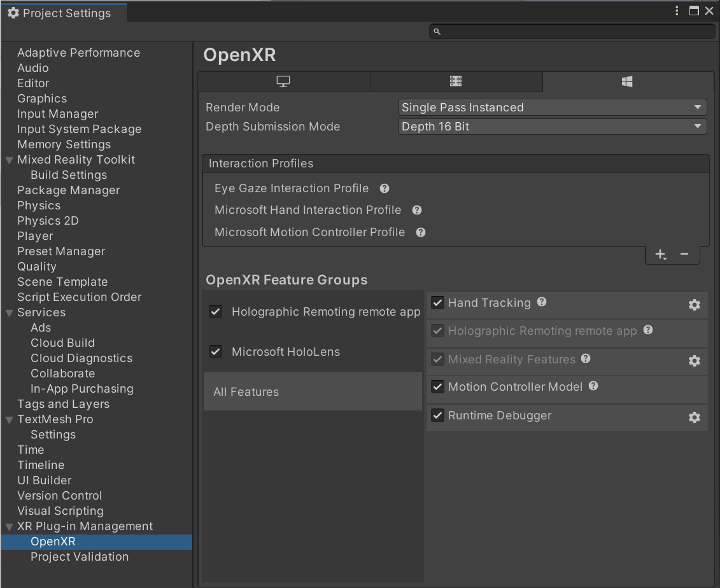Viewport: 720px width, 588px height.
Task: Click help icon next to Mixed Reality Features
Action: (x=586, y=358)
